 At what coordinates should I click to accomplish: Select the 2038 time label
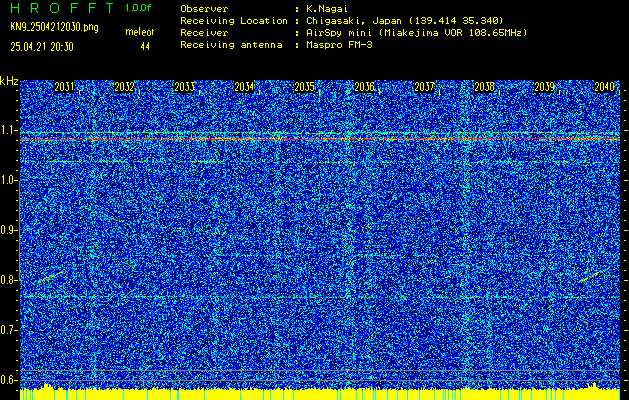pyautogui.click(x=484, y=87)
